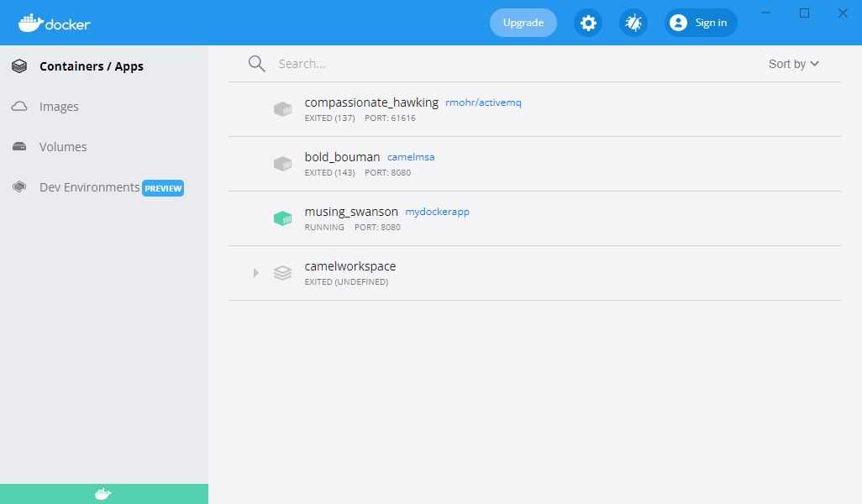862x504 pixels.
Task: Minimize the Docker Desktop window
Action: [x=765, y=13]
